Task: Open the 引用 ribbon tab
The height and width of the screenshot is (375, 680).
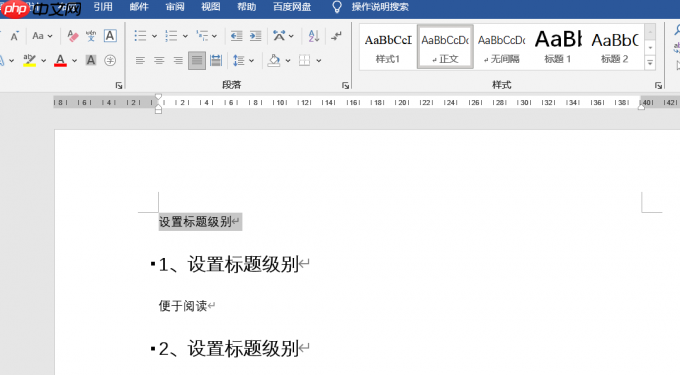Action: (103, 7)
